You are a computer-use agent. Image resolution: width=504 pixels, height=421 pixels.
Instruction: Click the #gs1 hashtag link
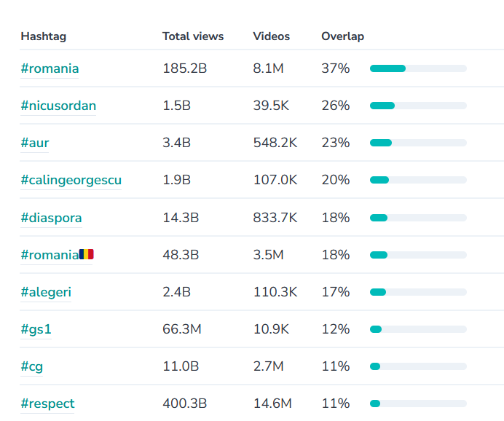click(36, 329)
